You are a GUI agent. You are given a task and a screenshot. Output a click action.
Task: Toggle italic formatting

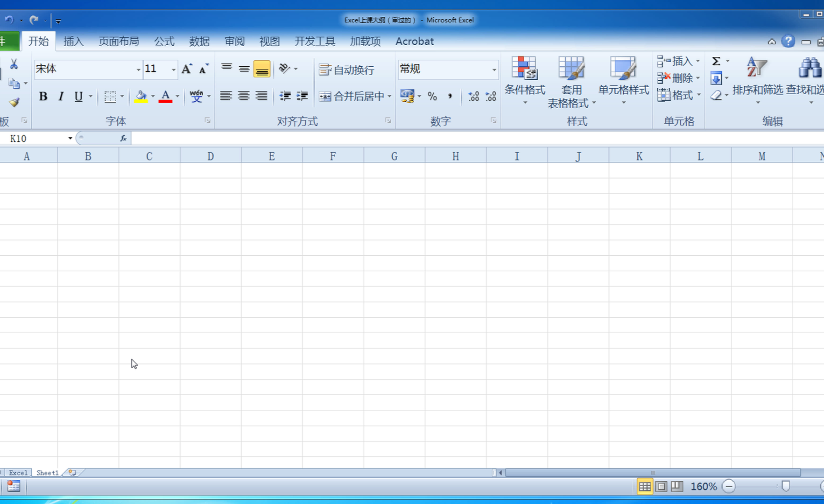tap(61, 97)
